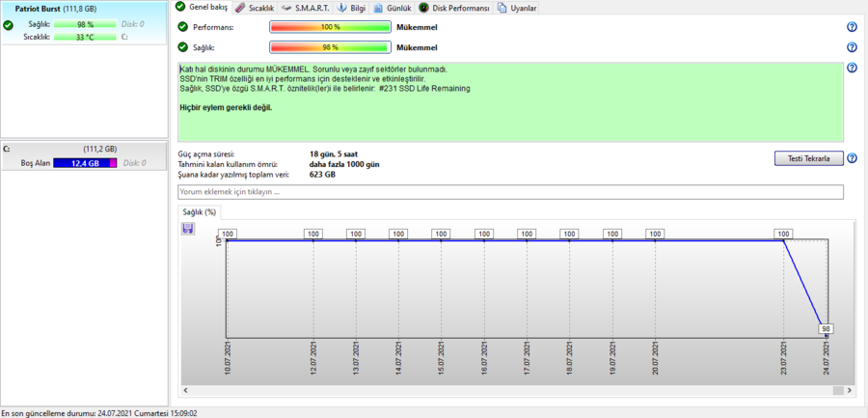868x418 pixels.
Task: Click the floppy disk save icon on graph
Action: [187, 229]
